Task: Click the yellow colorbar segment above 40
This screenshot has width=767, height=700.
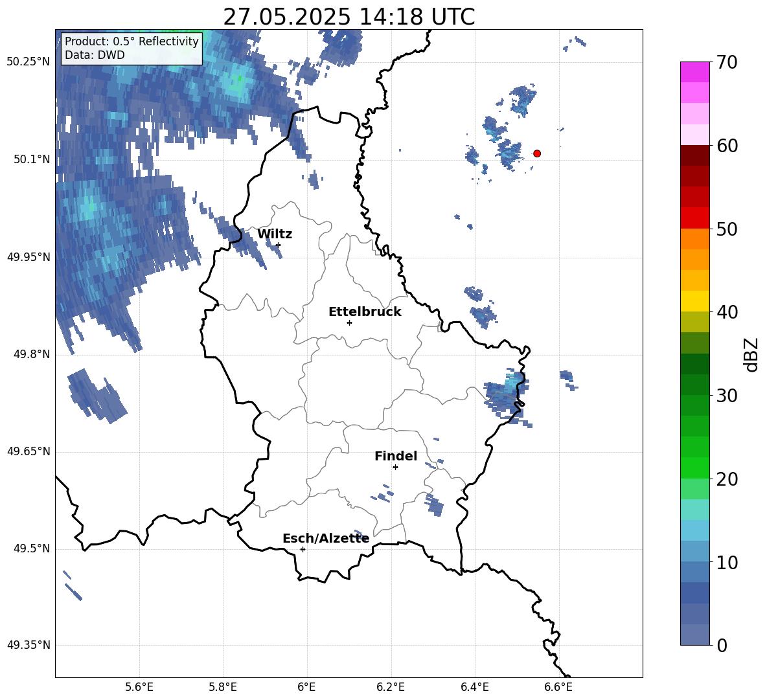Action: point(694,301)
